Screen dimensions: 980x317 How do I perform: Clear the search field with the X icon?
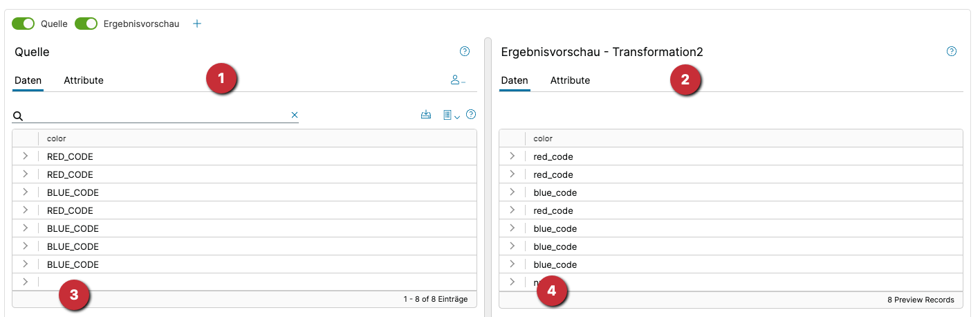(295, 115)
